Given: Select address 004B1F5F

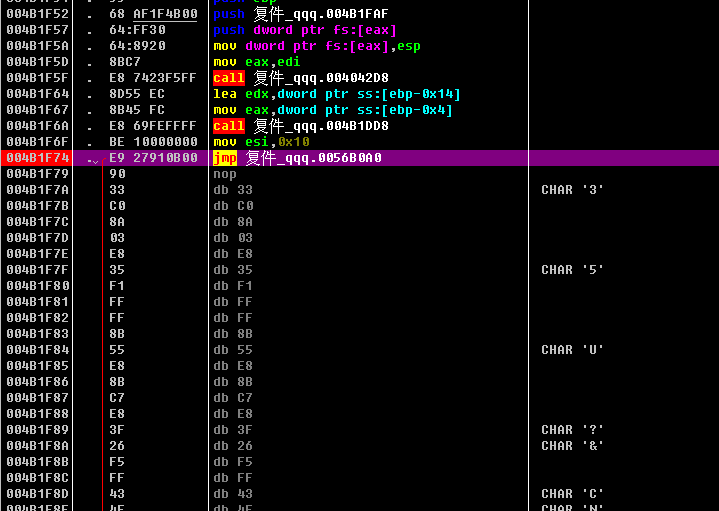Looking at the screenshot, I should coord(38,78).
